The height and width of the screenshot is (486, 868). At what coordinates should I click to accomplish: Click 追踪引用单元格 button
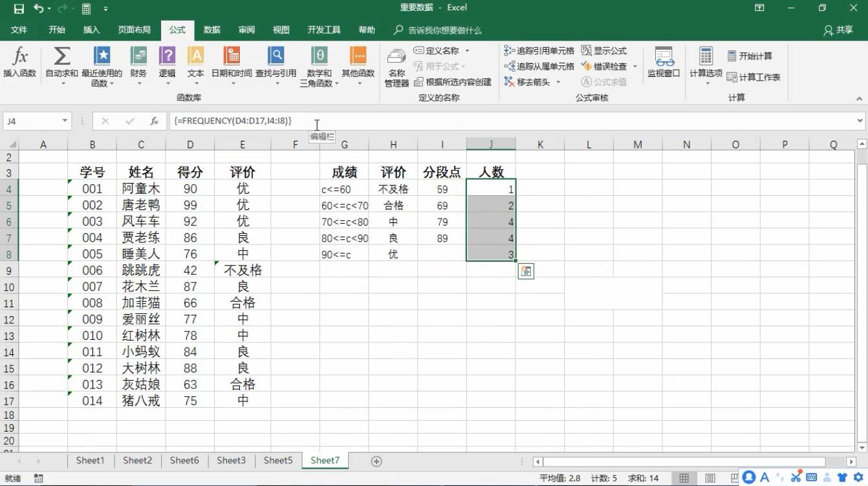point(539,50)
